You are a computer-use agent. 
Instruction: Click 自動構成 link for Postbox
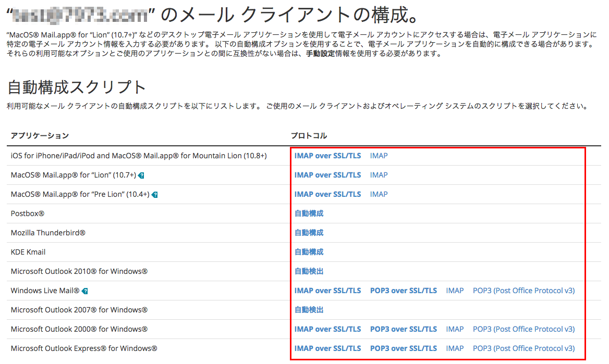point(309,214)
